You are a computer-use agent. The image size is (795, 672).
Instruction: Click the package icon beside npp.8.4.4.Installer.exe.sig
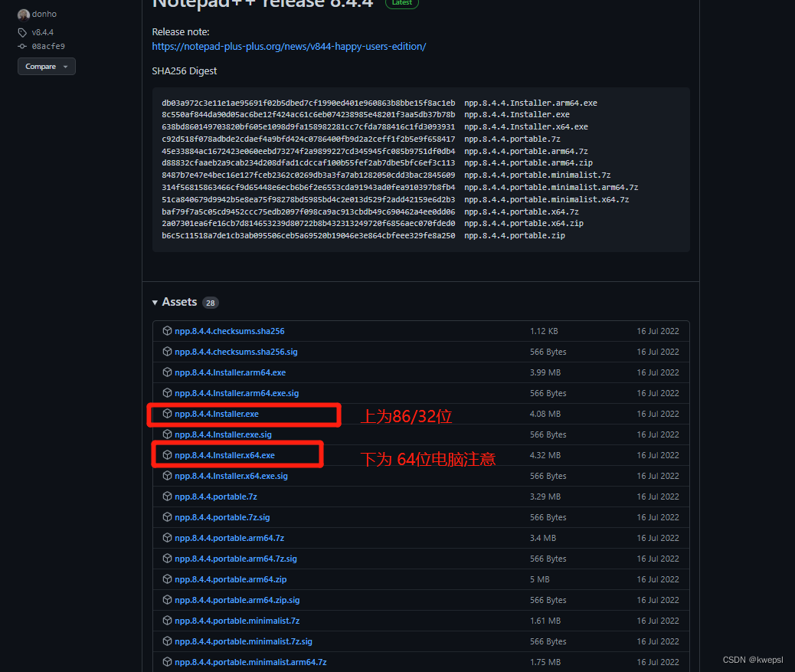point(167,434)
